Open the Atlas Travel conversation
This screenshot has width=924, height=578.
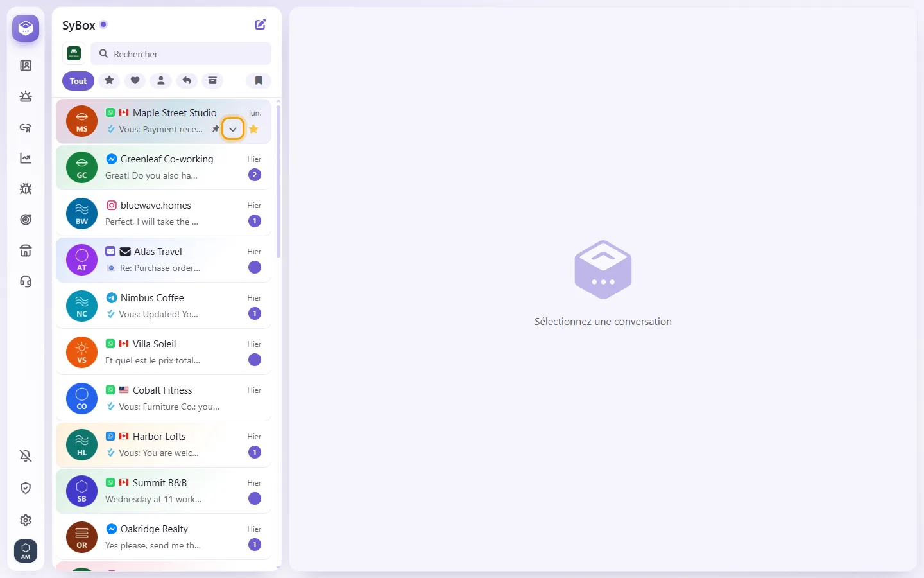click(164, 259)
